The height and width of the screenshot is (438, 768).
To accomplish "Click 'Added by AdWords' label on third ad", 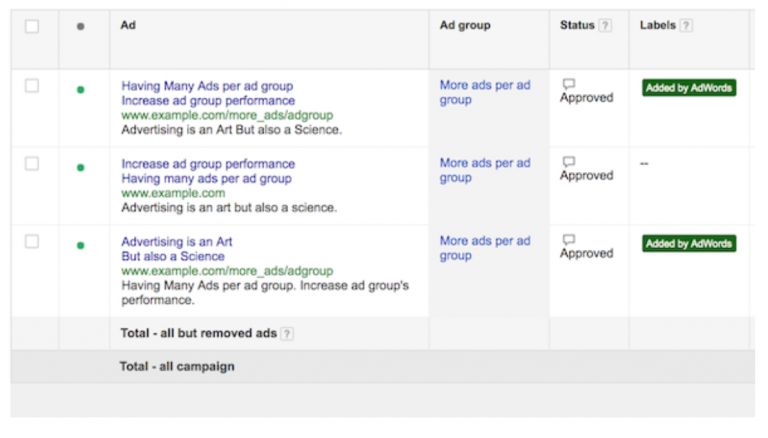I will coord(689,244).
